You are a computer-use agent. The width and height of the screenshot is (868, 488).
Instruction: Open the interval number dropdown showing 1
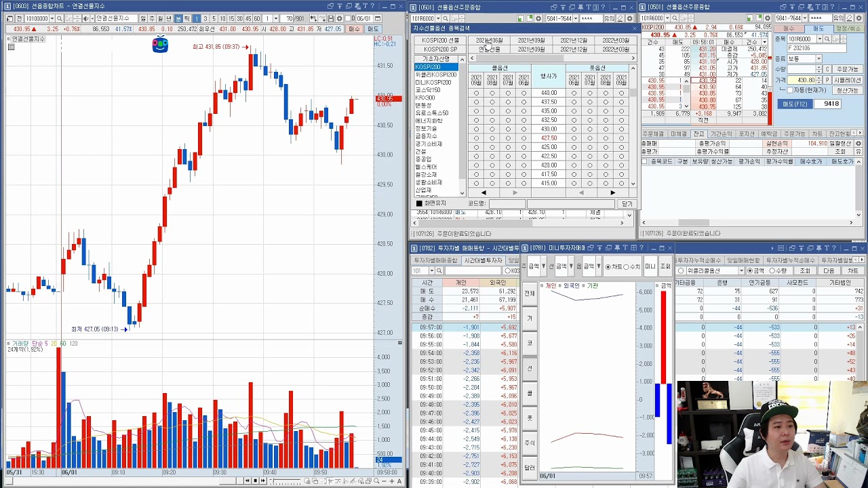[x=275, y=18]
